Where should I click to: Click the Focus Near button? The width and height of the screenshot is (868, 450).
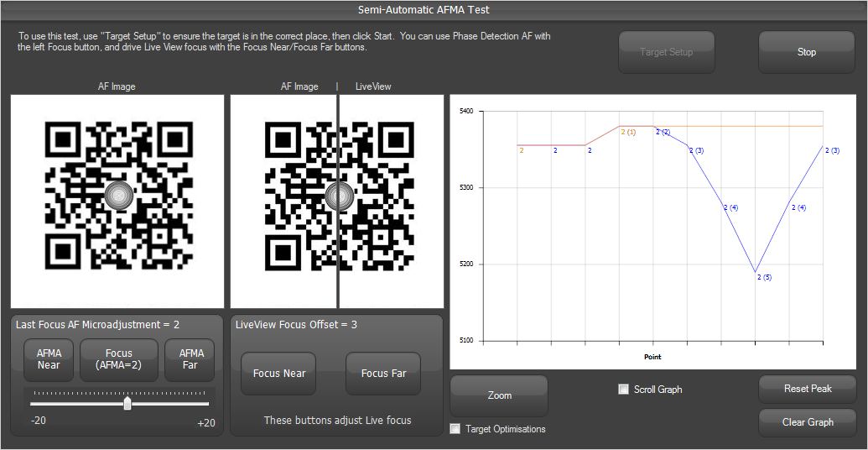pyautogui.click(x=279, y=374)
